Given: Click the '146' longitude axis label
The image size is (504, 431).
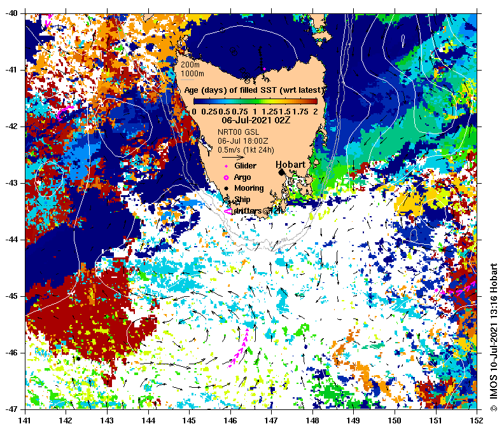Looking at the screenshot, I should (x=230, y=420).
